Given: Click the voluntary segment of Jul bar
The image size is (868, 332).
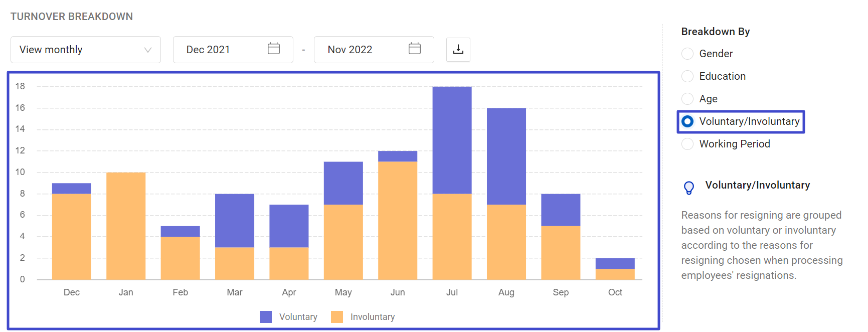Looking at the screenshot, I should [x=452, y=140].
